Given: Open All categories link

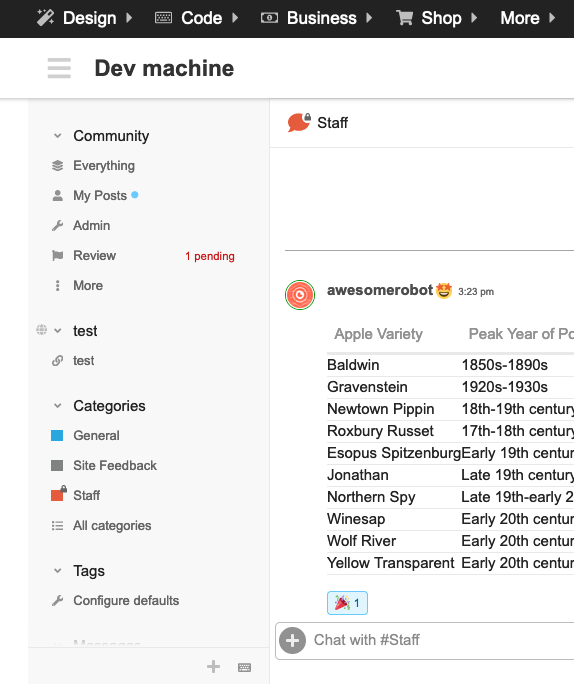Looking at the screenshot, I should [112, 526].
